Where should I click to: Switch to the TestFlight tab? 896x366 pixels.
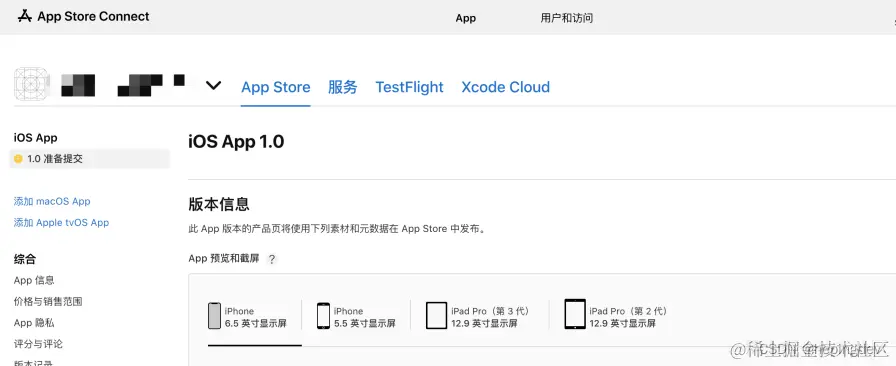point(409,87)
